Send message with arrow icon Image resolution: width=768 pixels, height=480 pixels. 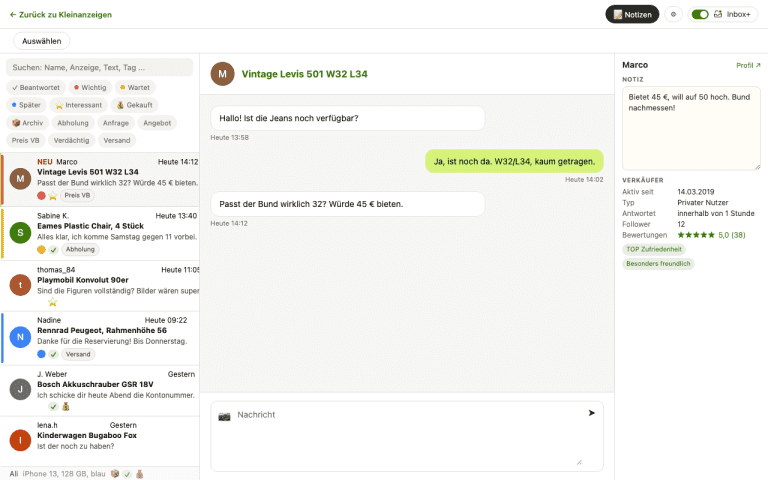click(x=592, y=413)
